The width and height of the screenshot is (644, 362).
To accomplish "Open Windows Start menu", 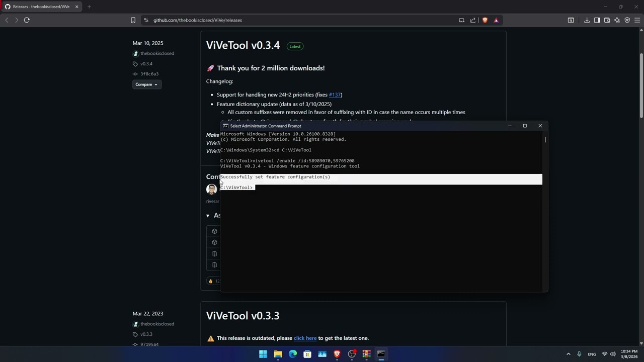I will 263,354.
